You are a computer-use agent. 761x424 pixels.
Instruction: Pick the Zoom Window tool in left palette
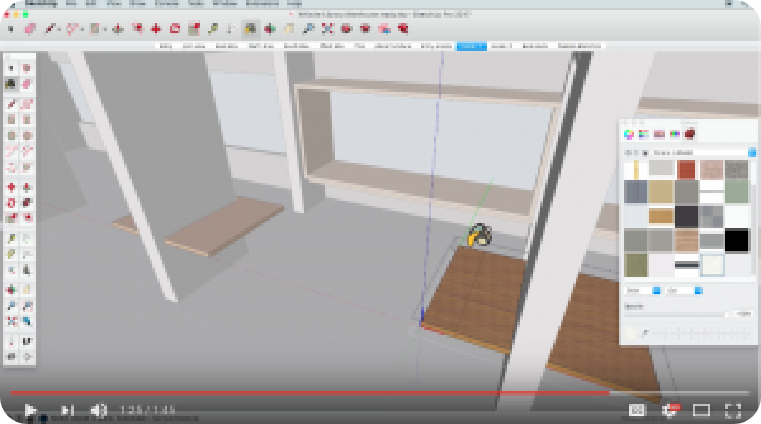pos(27,306)
